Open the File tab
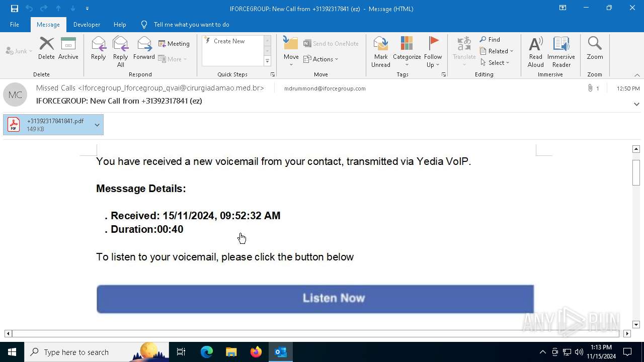 click(x=15, y=25)
